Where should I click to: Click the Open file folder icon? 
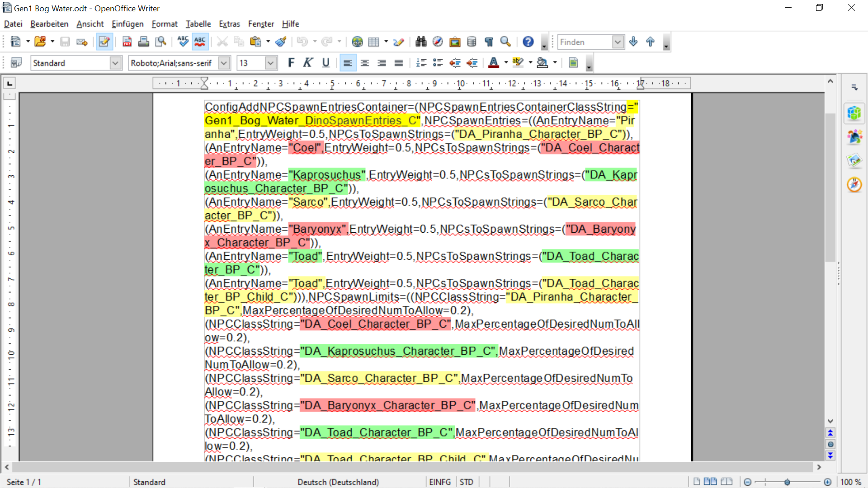(x=40, y=42)
